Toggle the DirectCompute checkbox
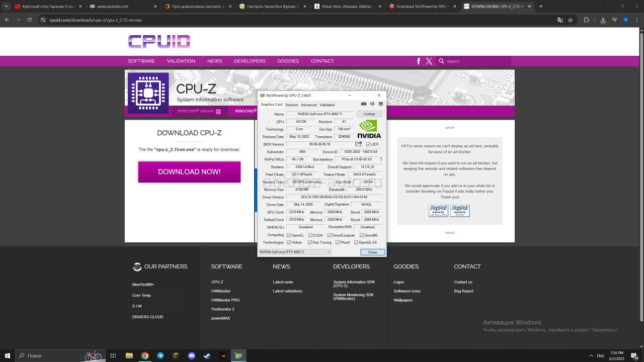Viewport: 644px width, 362px height. 330,235
